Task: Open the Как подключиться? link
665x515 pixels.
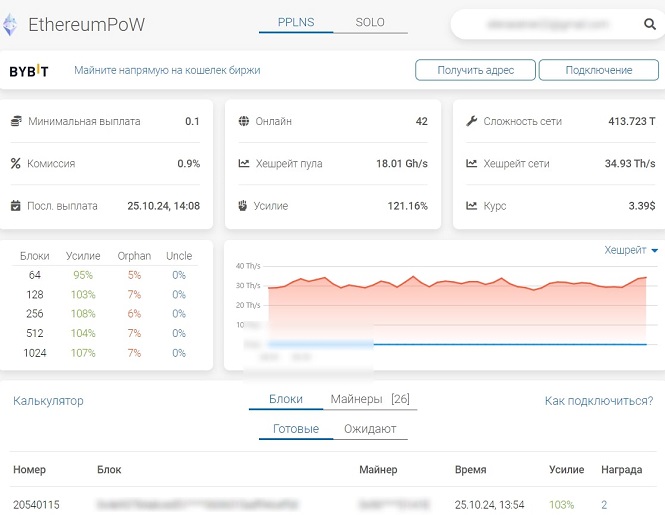Action: tap(599, 401)
